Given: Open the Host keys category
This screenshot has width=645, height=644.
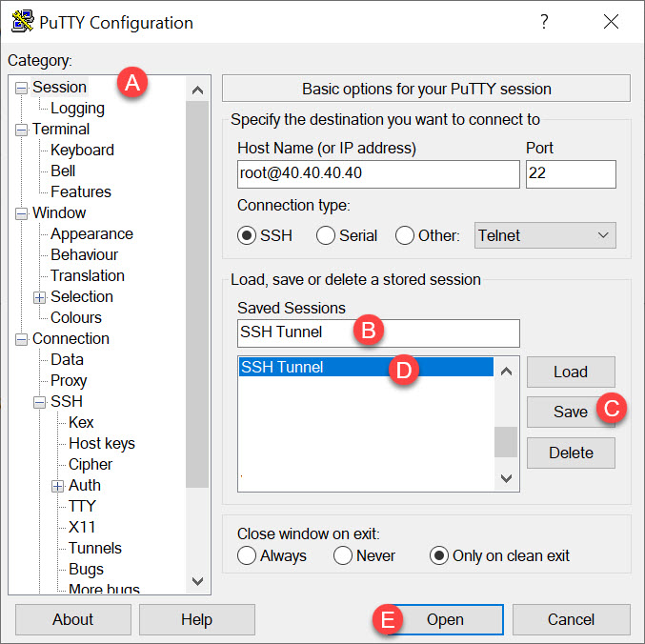Looking at the screenshot, I should pos(102,444).
